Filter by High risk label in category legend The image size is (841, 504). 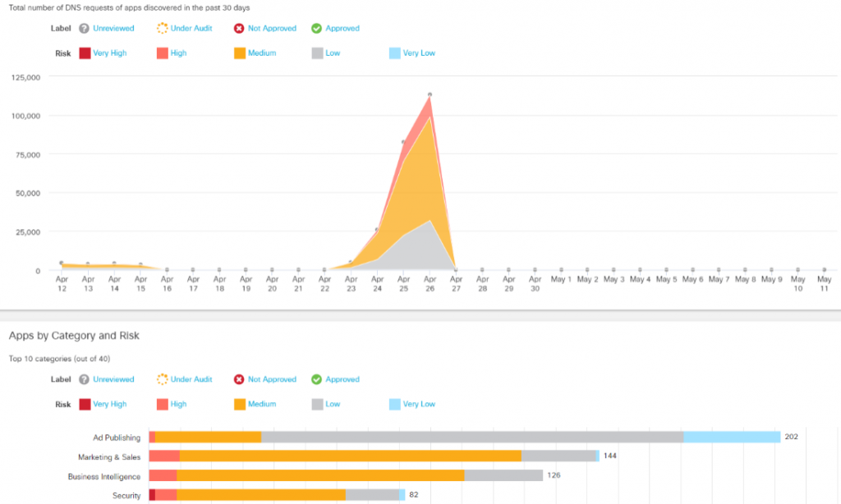click(x=178, y=405)
